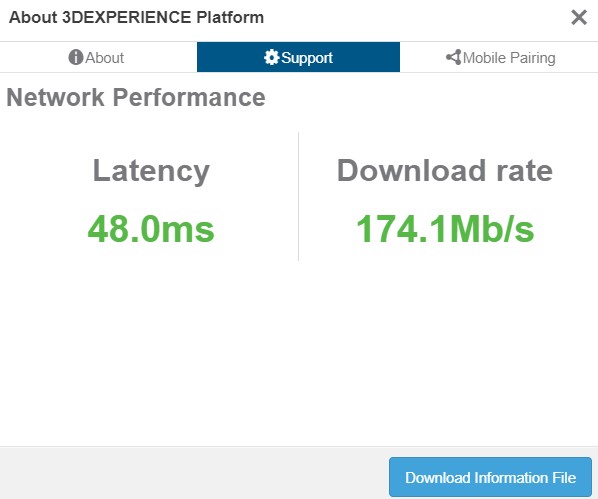
Task: Select the Support tab
Action: [298, 57]
